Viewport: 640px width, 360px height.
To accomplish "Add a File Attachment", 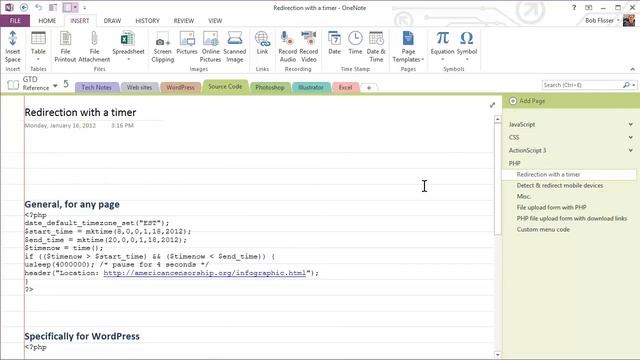I will click(x=94, y=47).
